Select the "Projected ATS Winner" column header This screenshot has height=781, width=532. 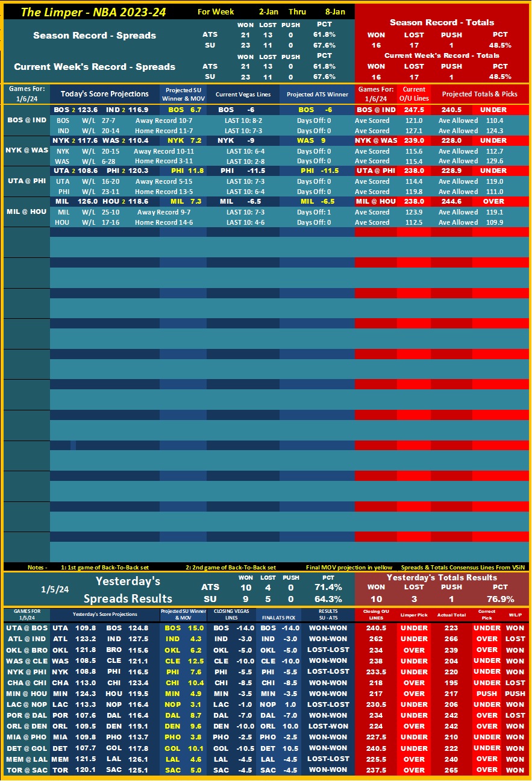(317, 94)
